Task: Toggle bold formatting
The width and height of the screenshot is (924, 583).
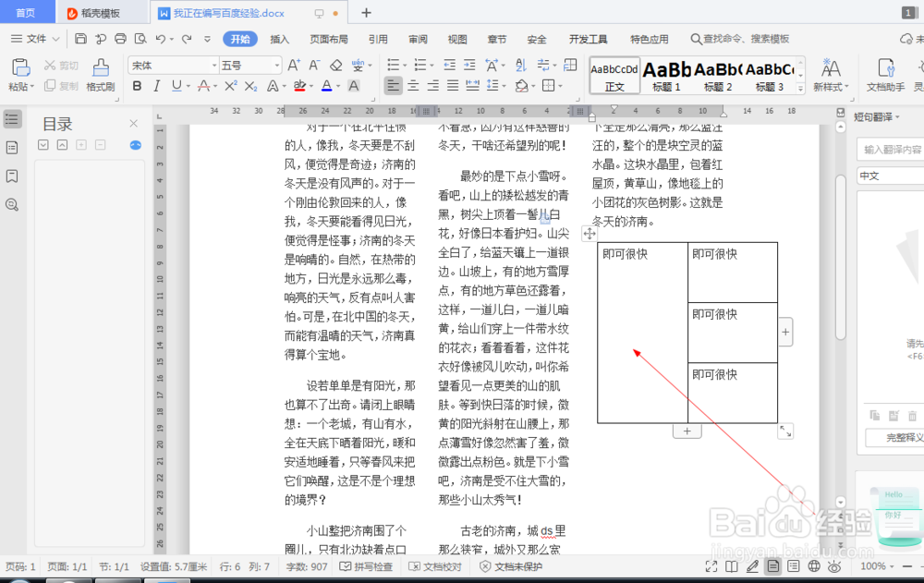Action: [x=137, y=87]
